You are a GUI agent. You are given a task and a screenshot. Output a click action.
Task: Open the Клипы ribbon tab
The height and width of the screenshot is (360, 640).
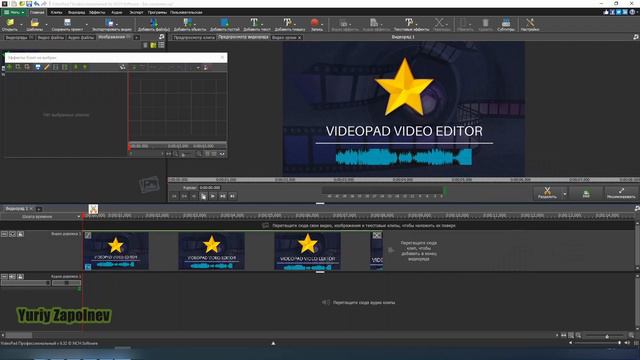pos(56,12)
